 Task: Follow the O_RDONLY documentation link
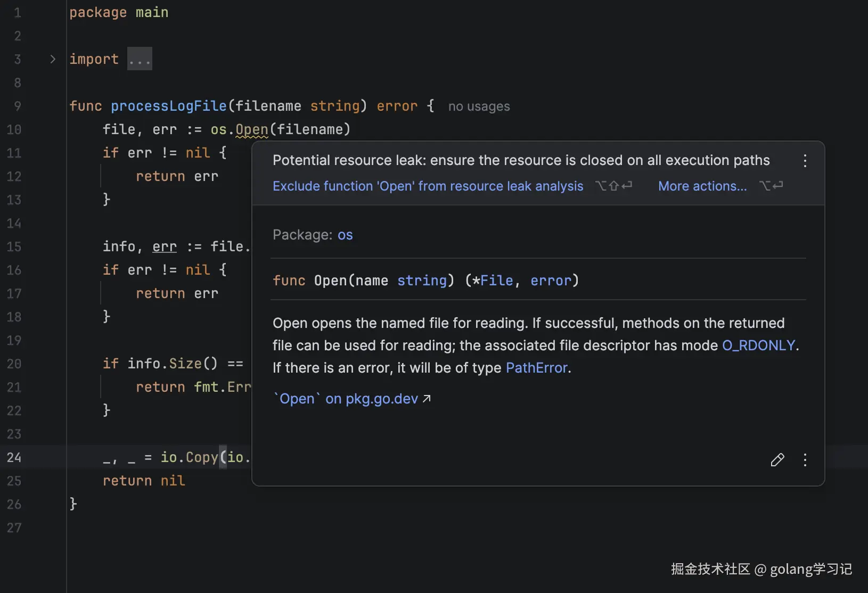pyautogui.click(x=758, y=345)
